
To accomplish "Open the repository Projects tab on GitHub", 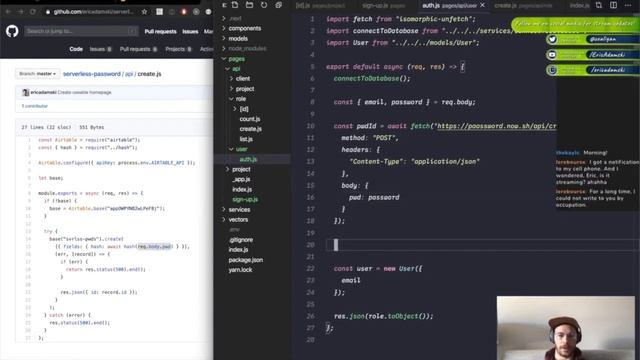I will click(178, 49).
